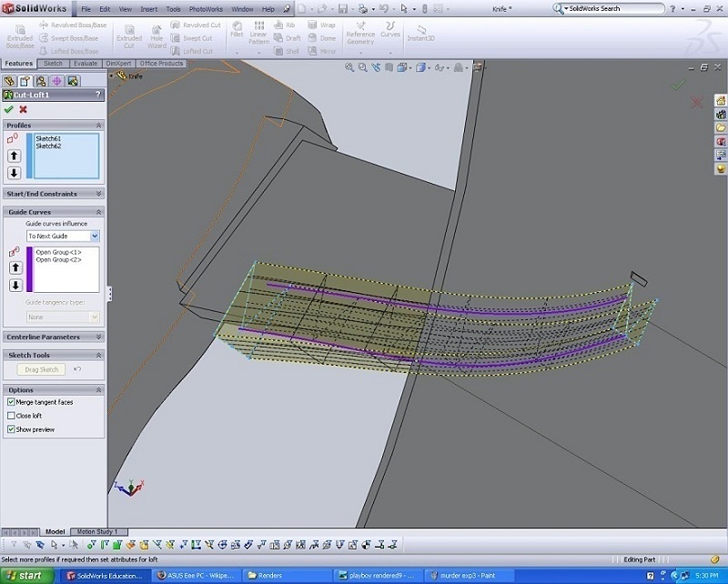Switch to the Evaluate tab

click(85, 64)
